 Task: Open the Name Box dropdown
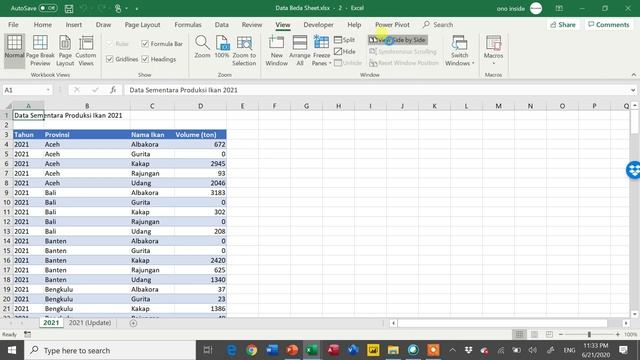(48, 90)
